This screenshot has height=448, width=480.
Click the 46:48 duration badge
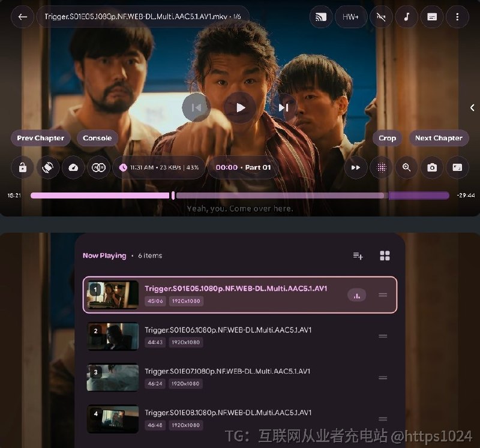pyautogui.click(x=155, y=425)
